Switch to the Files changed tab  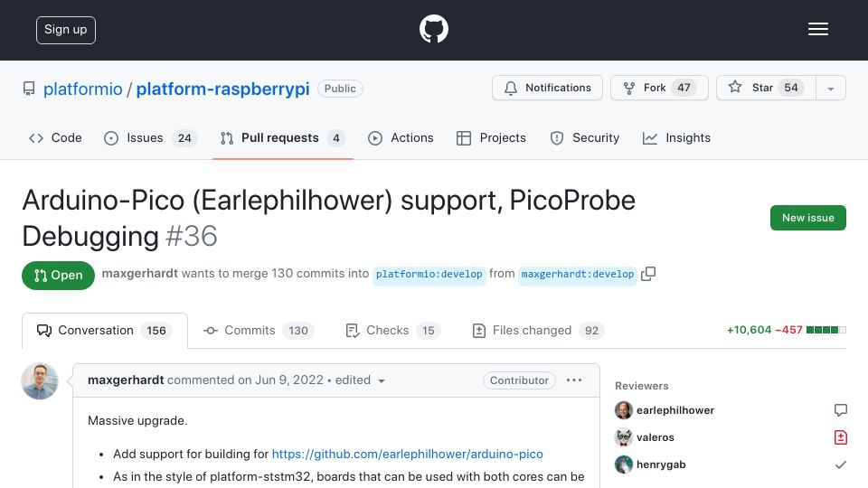[537, 331]
